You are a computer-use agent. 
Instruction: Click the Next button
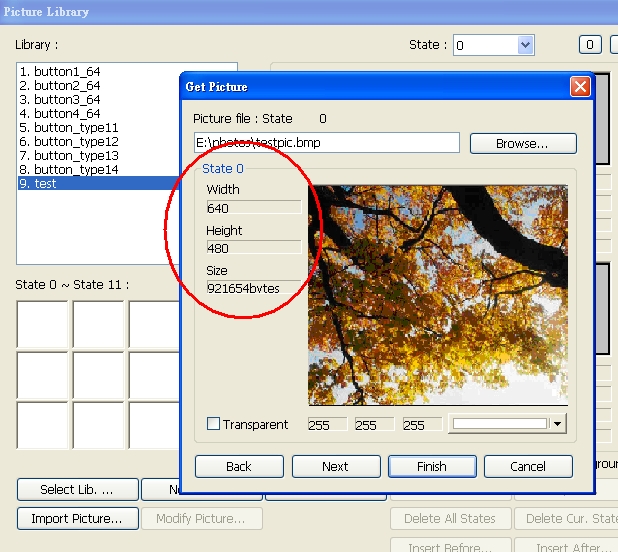click(x=336, y=467)
